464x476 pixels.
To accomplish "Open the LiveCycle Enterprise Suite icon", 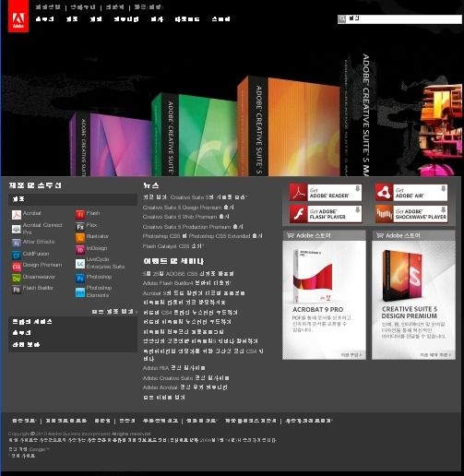I will [80, 264].
